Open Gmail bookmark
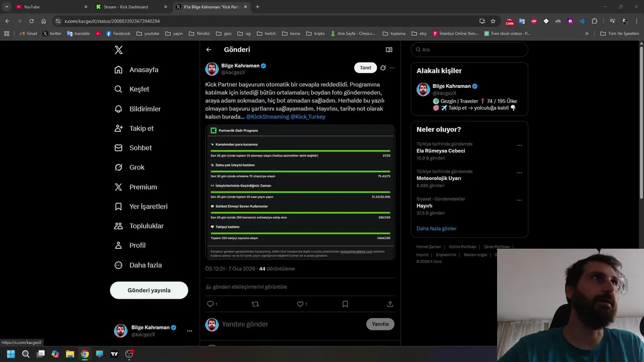The width and height of the screenshot is (644, 362). (28, 34)
